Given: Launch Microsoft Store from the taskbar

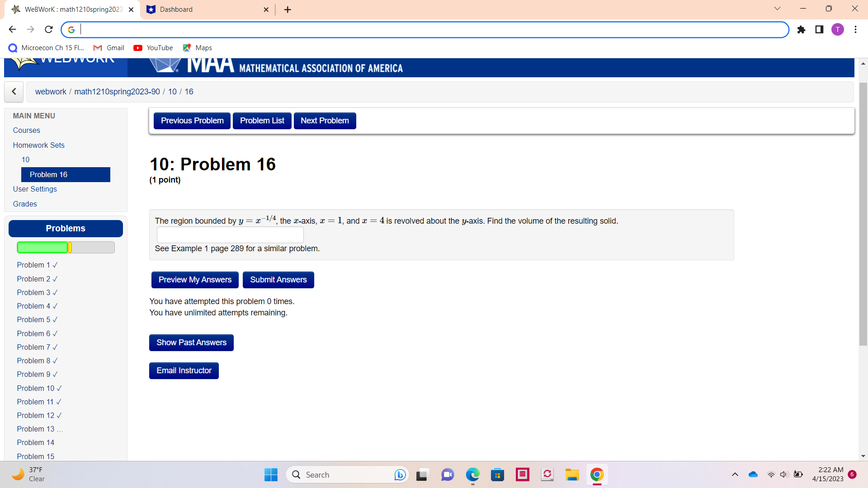Looking at the screenshot, I should tap(498, 475).
